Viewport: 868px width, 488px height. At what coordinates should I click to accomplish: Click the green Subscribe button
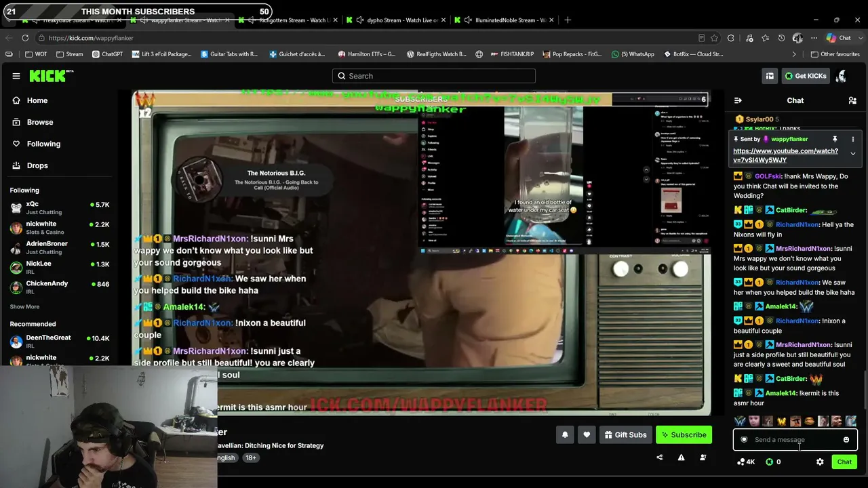(684, 435)
